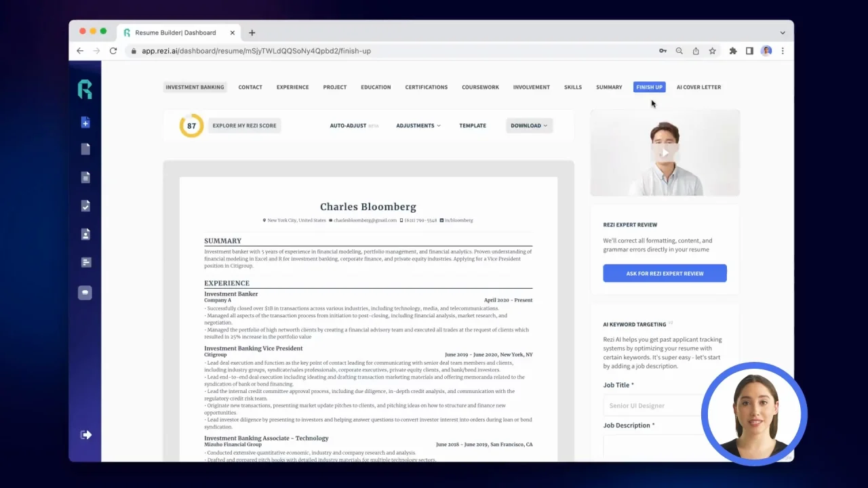868x488 pixels.
Task: Open the Certifications section
Action: (x=427, y=87)
